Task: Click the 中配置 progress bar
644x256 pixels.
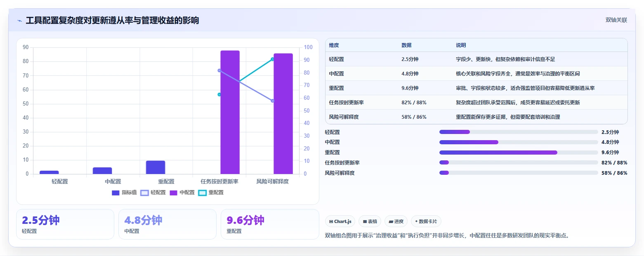Action: (x=519, y=142)
